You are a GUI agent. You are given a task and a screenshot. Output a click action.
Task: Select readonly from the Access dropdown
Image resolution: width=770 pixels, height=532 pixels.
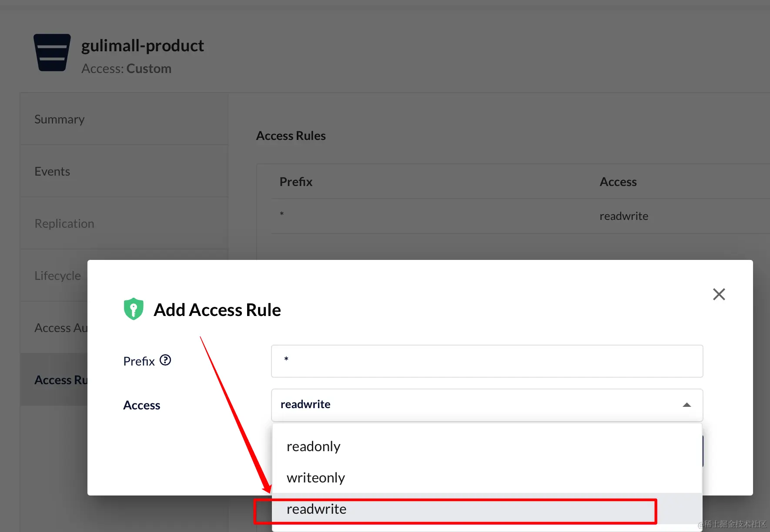coord(314,446)
